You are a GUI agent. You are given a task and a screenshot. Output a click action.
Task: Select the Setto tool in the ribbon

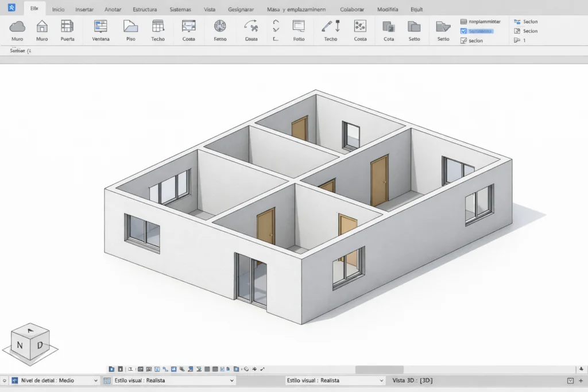(415, 30)
